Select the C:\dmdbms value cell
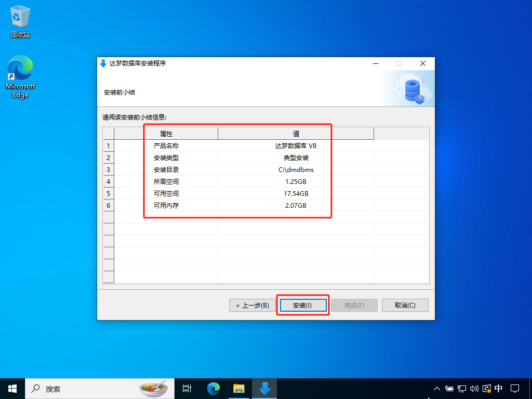Viewport: 532px width, 399px height. tap(296, 170)
